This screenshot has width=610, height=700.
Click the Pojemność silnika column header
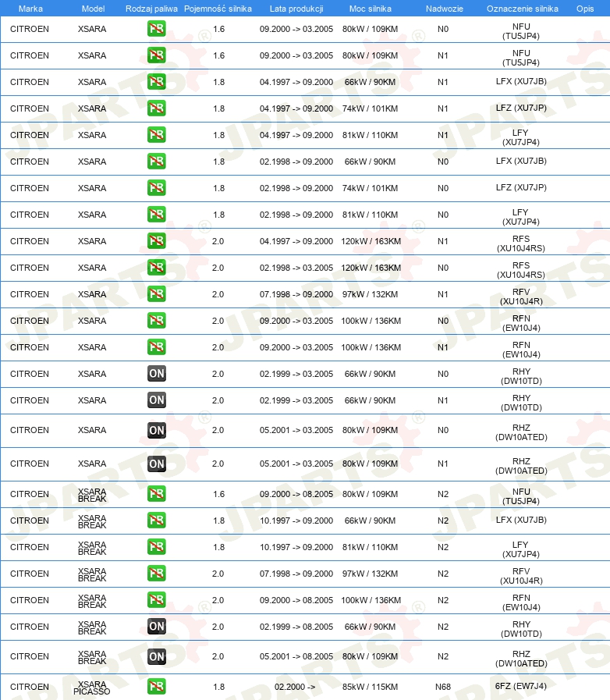[x=218, y=9]
